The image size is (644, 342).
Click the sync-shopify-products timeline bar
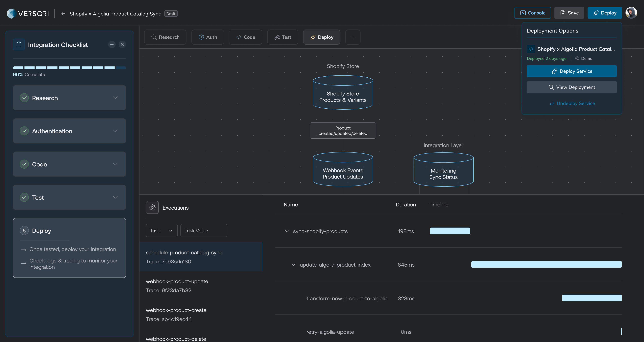point(450,231)
